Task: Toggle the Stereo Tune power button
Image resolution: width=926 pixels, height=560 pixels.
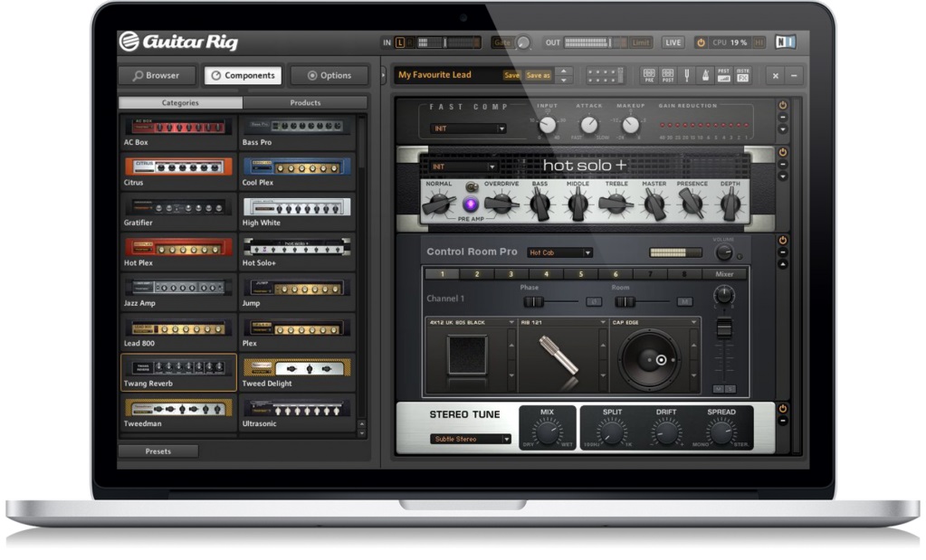Action: pos(782,408)
